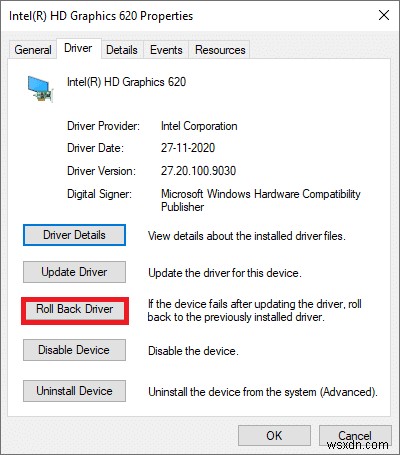Click the window title Intel(R) HD Graphics 620 Properties
This screenshot has width=400, height=455.
pyautogui.click(x=101, y=16)
